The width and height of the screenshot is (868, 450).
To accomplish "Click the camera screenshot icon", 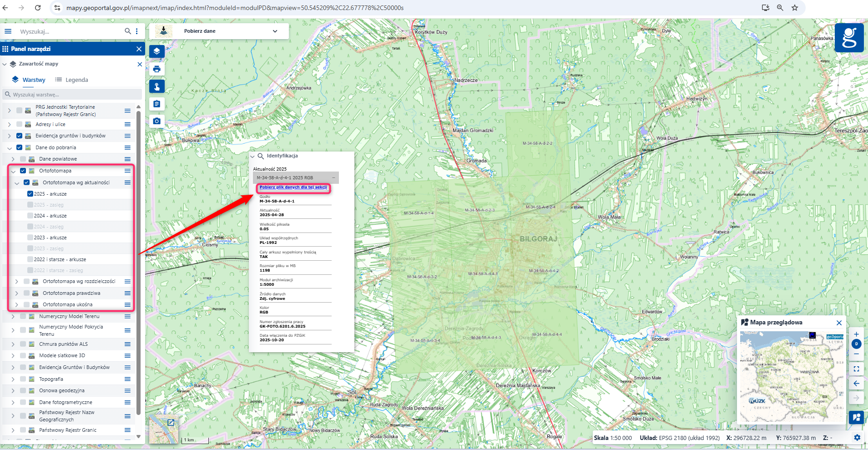I will point(156,121).
